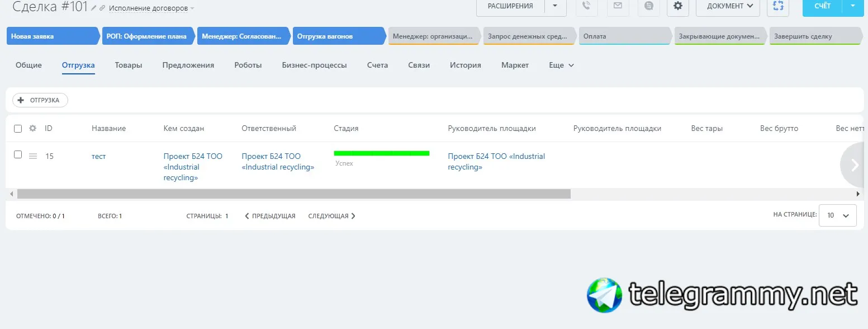Toggle the select-all checkbox in table header
This screenshot has height=329, width=868.
click(18, 129)
